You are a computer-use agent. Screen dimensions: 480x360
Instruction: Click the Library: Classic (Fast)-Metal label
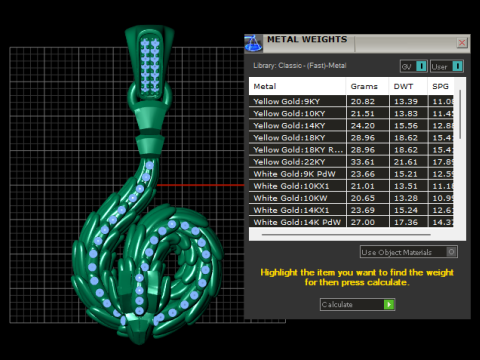[300, 66]
